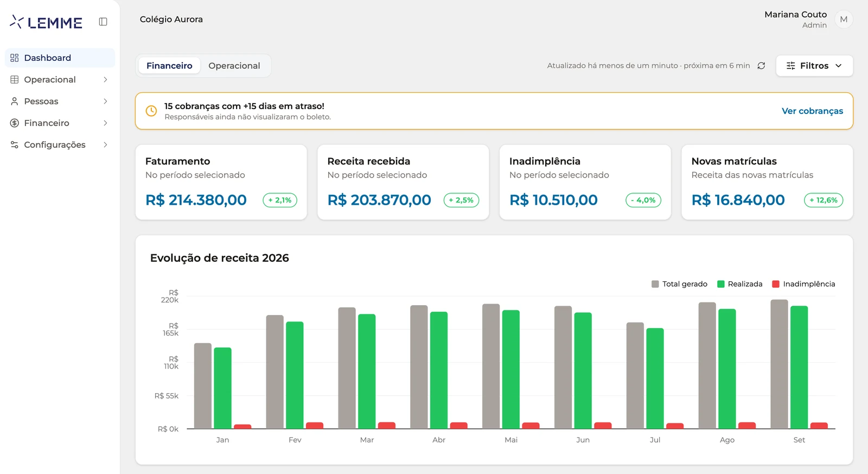Screen dimensions: 868x474
Task: Open Pessoas menu in sidebar
Action: pyautogui.click(x=60, y=102)
